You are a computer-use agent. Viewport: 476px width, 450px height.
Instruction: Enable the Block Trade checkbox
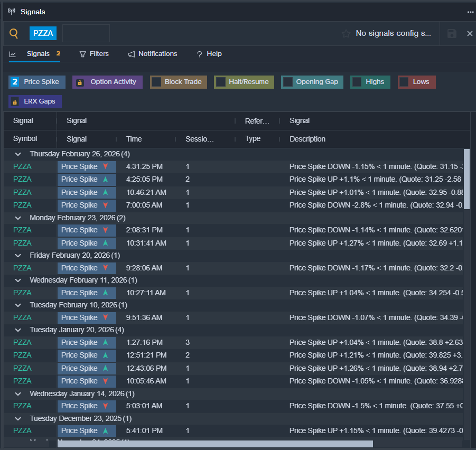pos(156,82)
